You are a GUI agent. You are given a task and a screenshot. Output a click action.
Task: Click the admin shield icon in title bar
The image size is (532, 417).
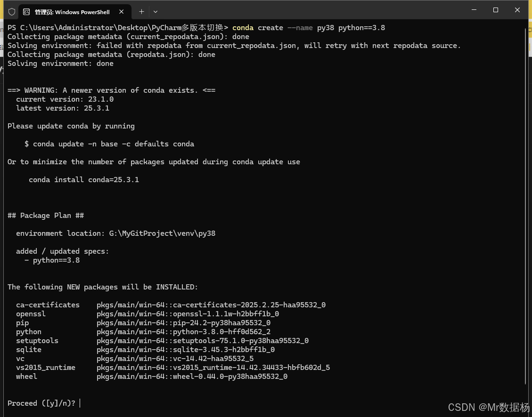point(12,12)
